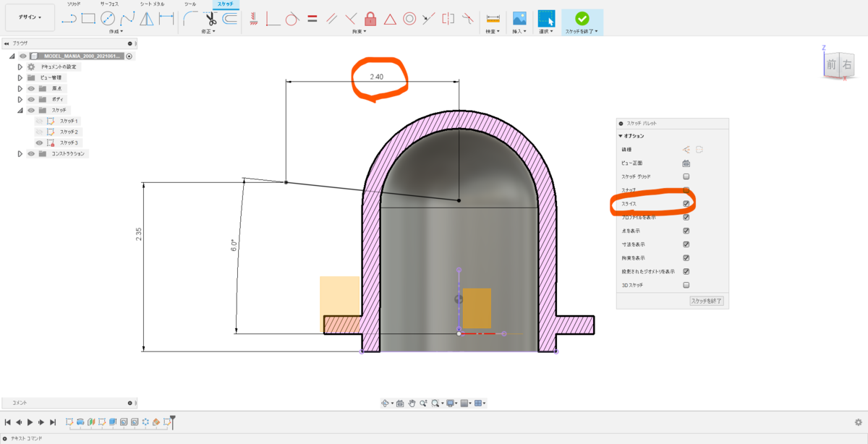868x444 pixels.
Task: Open the 作成 menu dropdown
Action: point(116,32)
